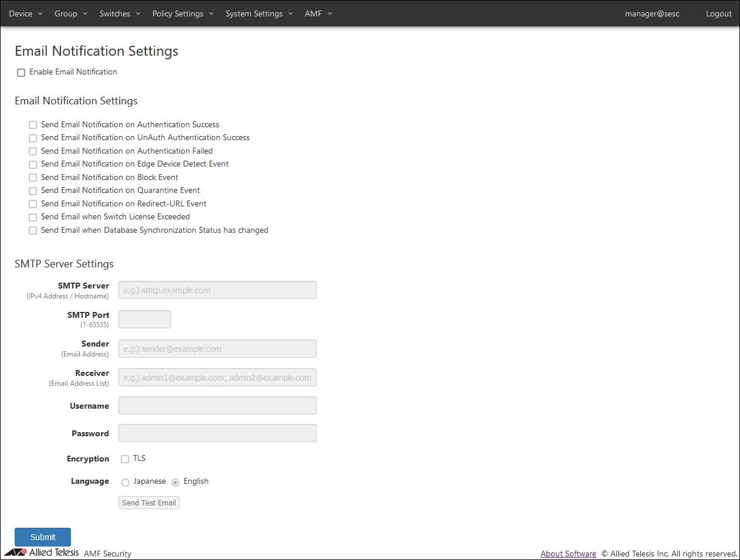Open the AMF dropdown menu

(318, 13)
